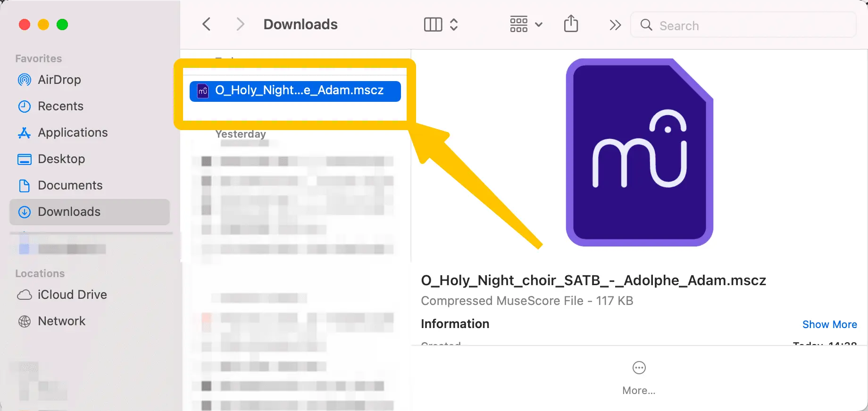Zoom window with the green button
The image size is (868, 411).
click(62, 25)
